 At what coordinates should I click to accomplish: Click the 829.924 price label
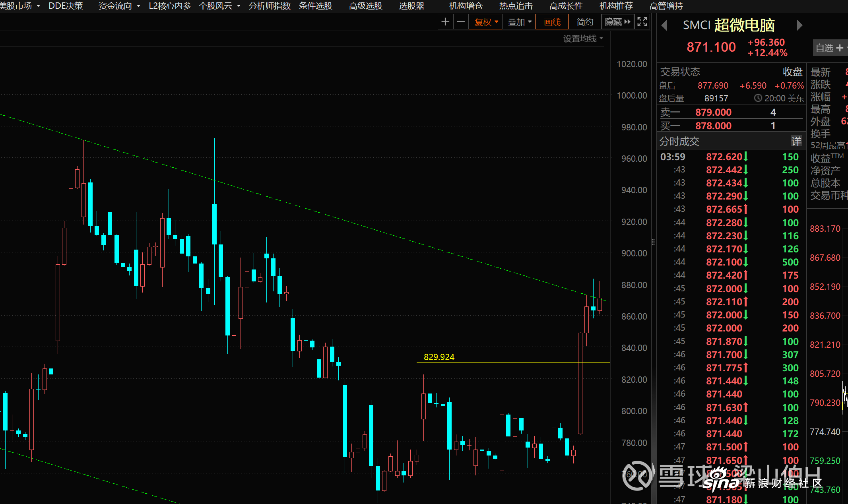pyautogui.click(x=439, y=357)
